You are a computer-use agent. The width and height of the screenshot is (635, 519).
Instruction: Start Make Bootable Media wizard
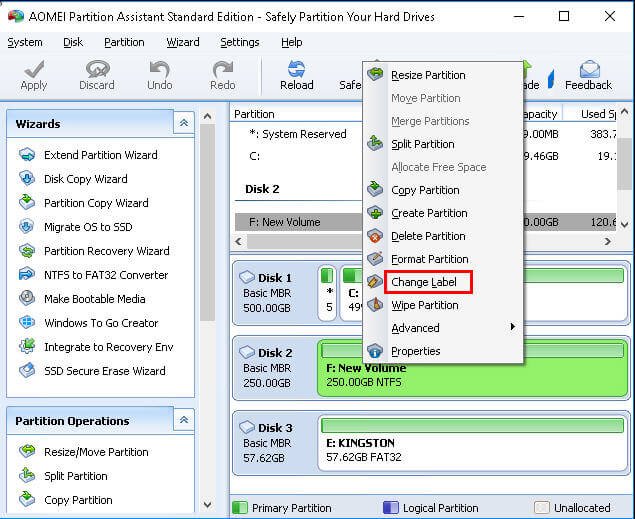click(x=95, y=299)
